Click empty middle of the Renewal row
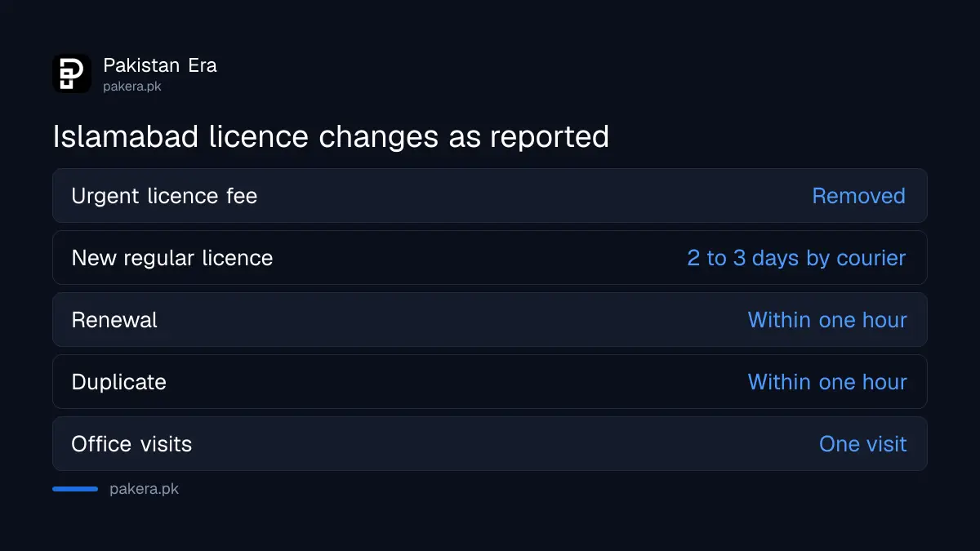 coord(452,320)
